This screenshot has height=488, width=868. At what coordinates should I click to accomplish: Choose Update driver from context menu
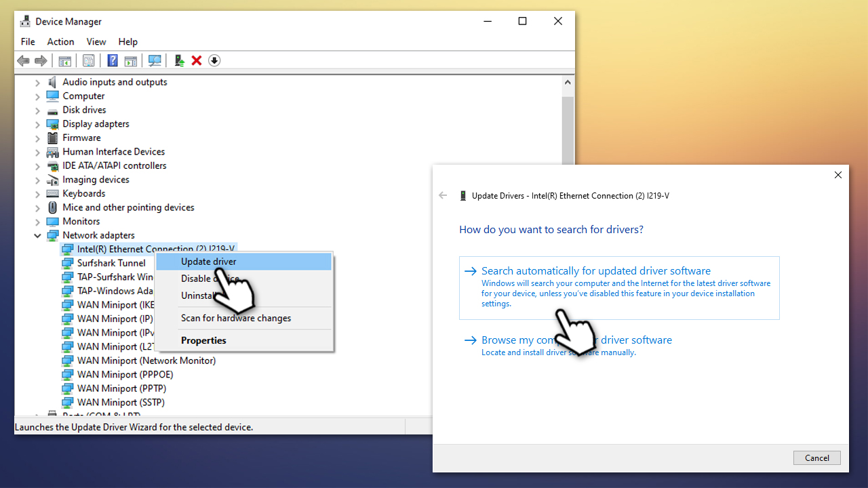click(244, 262)
